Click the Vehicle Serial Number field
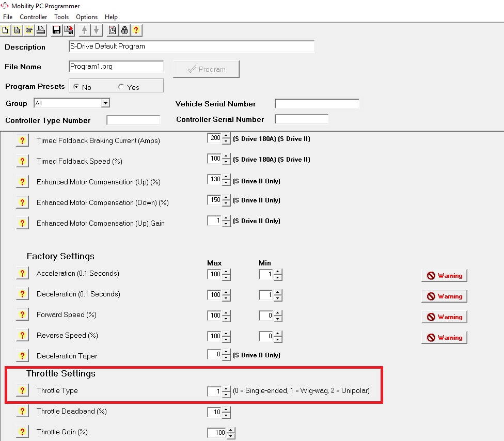This screenshot has height=441, width=504. 317,104
